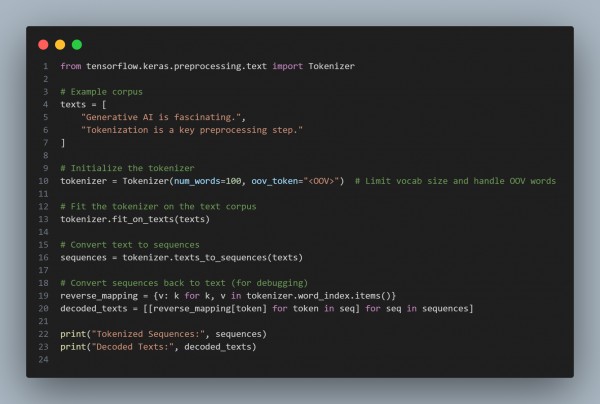Click the word Tokenizer on the import line
Screen dimensions: 600x404
331,66
